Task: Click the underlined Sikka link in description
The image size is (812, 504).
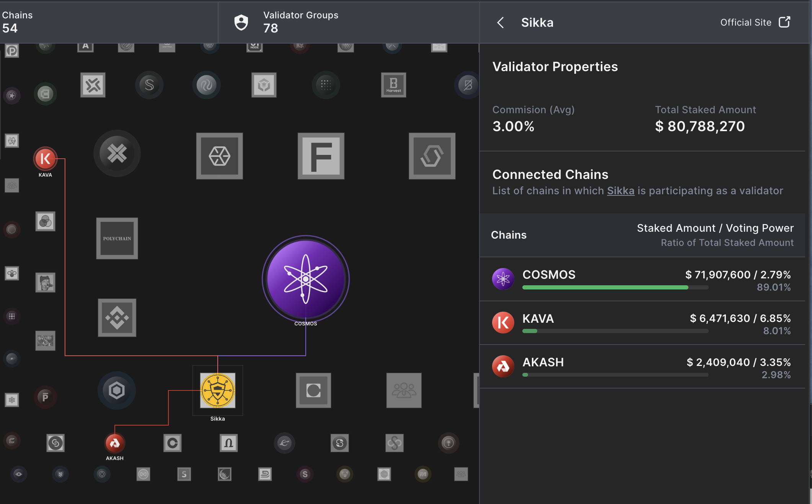Action: pos(620,190)
